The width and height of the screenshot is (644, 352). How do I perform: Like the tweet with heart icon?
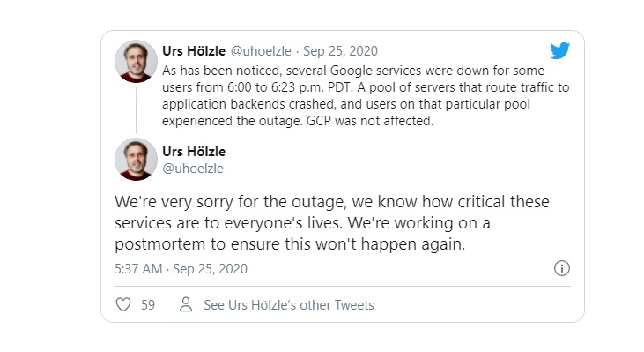[x=123, y=304]
